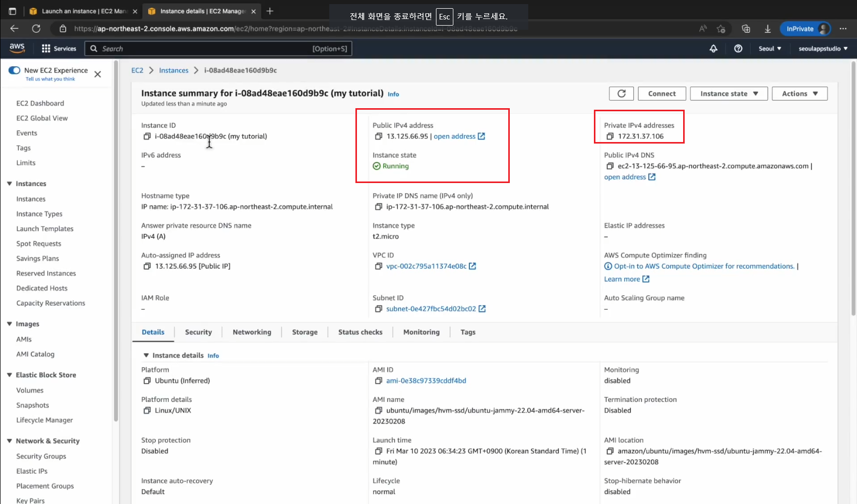
Task: Copy the Instance ID value
Action: (x=147, y=136)
